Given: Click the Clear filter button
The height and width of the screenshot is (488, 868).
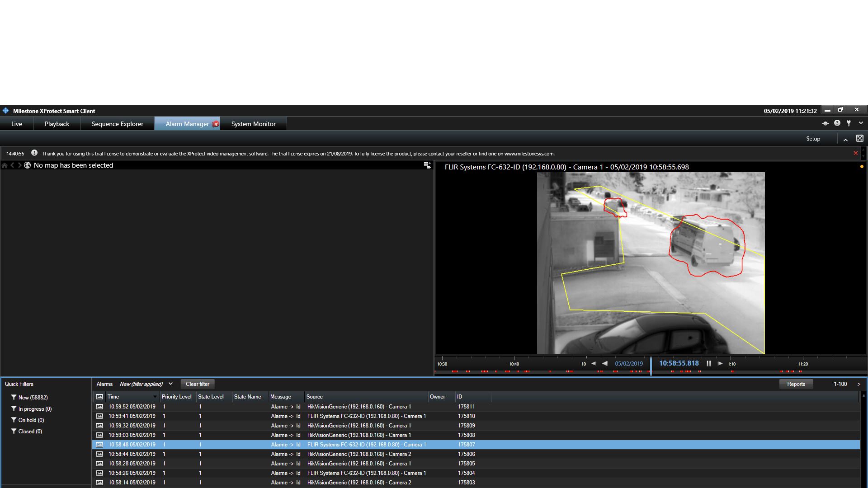Looking at the screenshot, I should click(197, 384).
